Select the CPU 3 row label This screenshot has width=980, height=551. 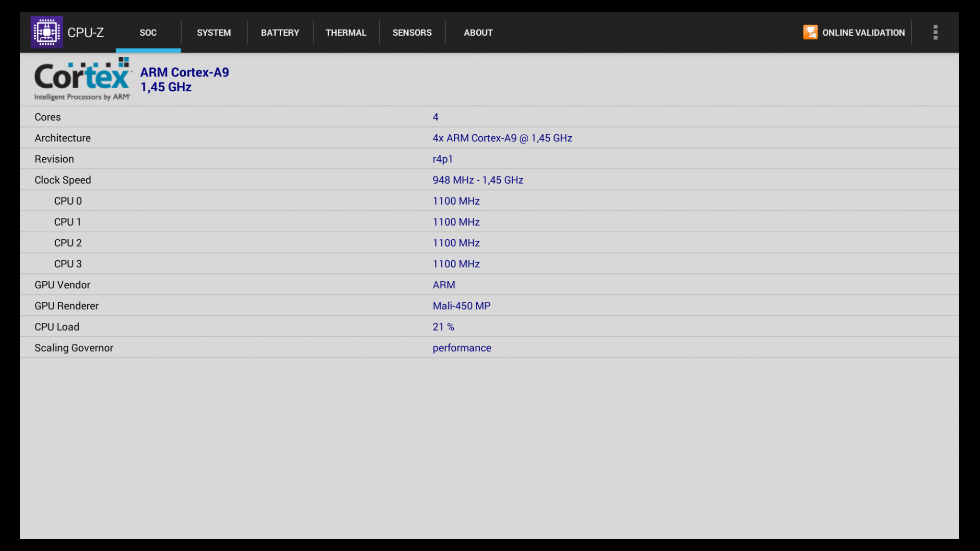(68, 264)
